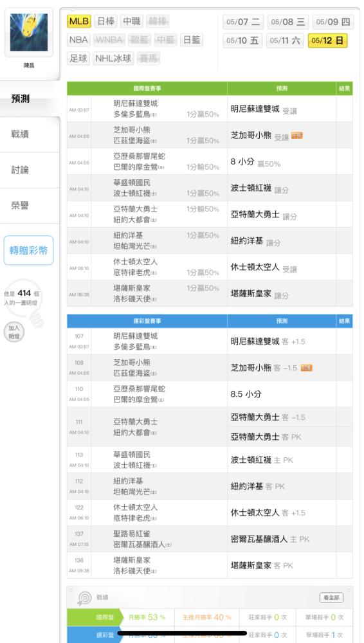
Task: Pick the date 05/10 五
Action: tap(242, 41)
